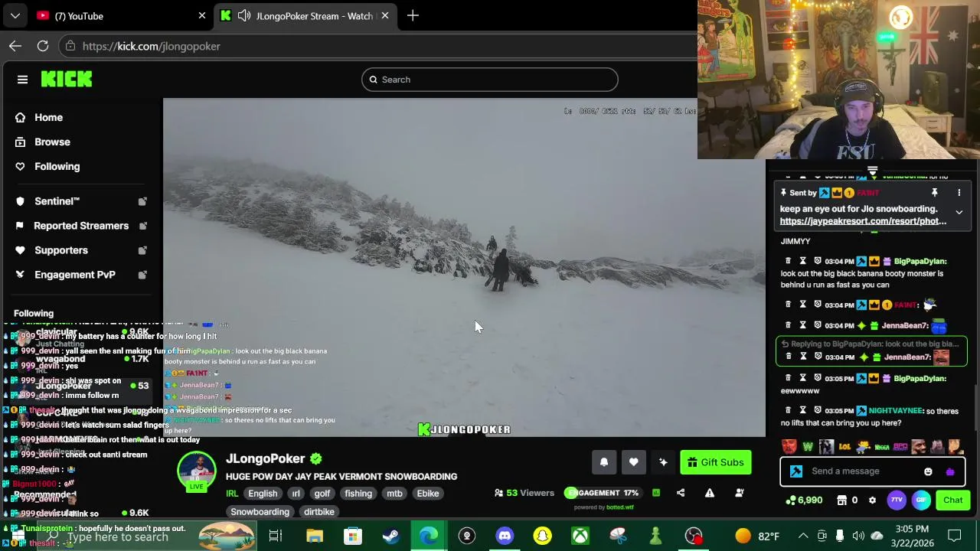This screenshot has height=551, width=980.
Task: Select the fishing tag
Action: [x=358, y=494]
